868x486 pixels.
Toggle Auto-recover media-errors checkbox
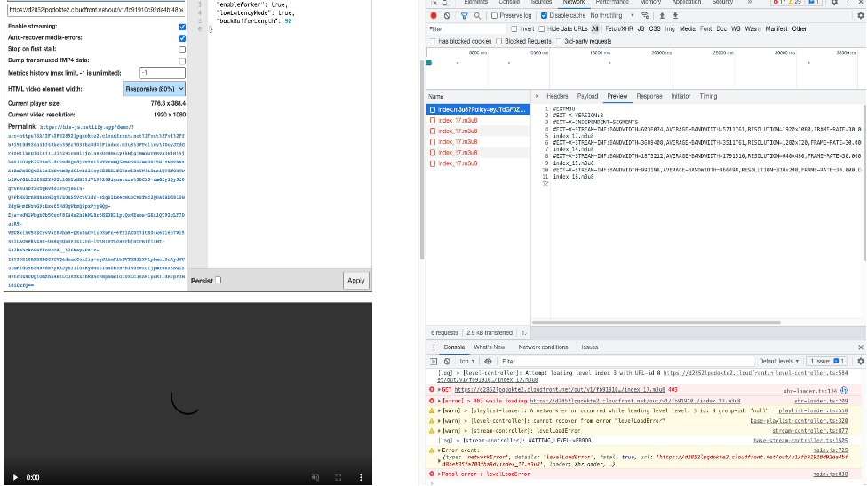[182, 38]
